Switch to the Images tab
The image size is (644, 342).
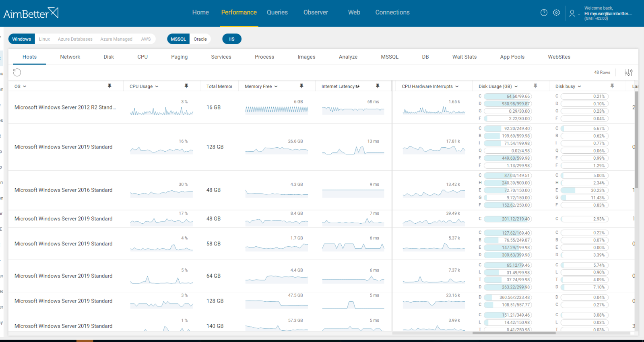click(306, 57)
